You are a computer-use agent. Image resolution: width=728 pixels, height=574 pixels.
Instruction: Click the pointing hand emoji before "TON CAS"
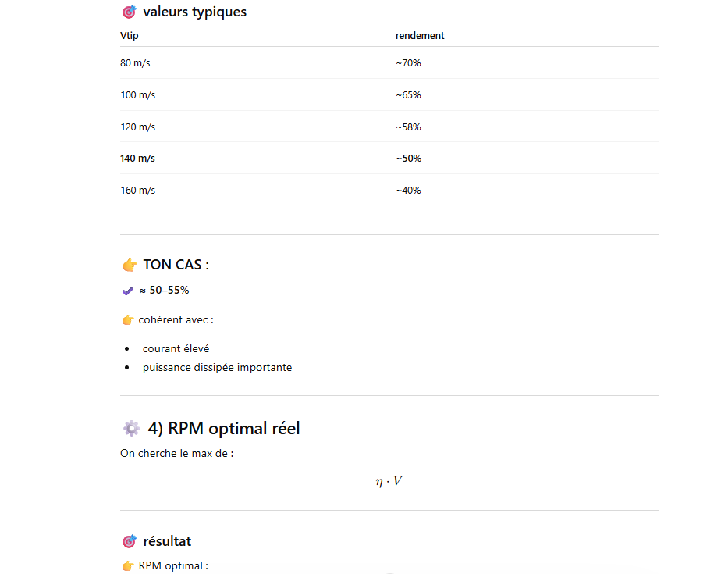[x=130, y=265]
